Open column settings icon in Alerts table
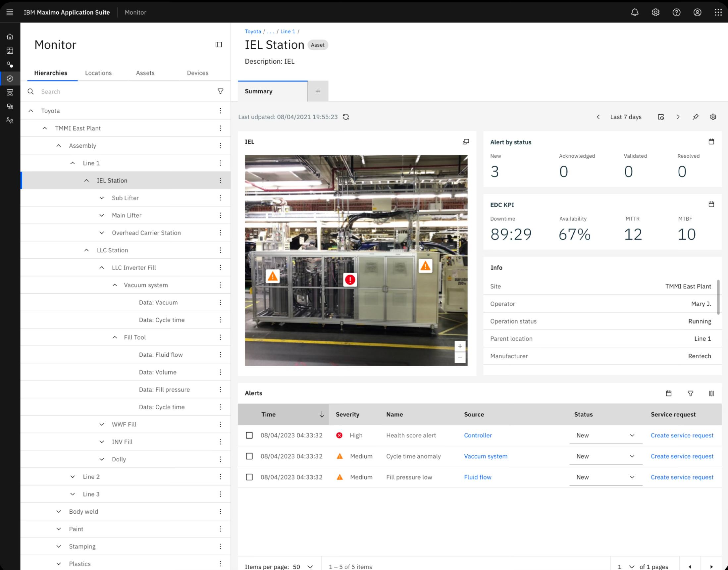Viewport: 728px width, 570px height. pos(711,393)
